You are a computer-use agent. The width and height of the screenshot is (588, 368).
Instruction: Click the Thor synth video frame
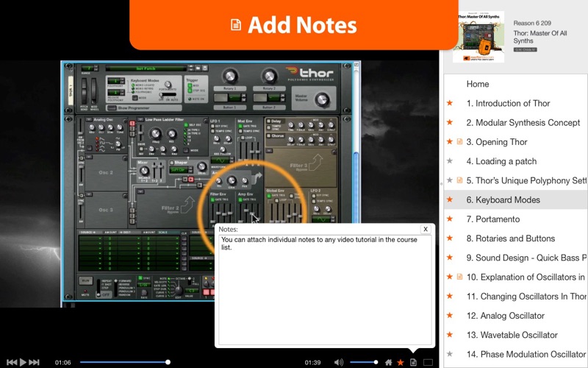click(210, 181)
